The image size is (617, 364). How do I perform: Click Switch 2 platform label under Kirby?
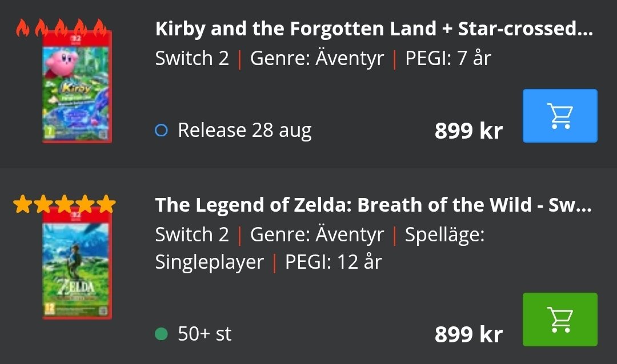[x=192, y=58]
